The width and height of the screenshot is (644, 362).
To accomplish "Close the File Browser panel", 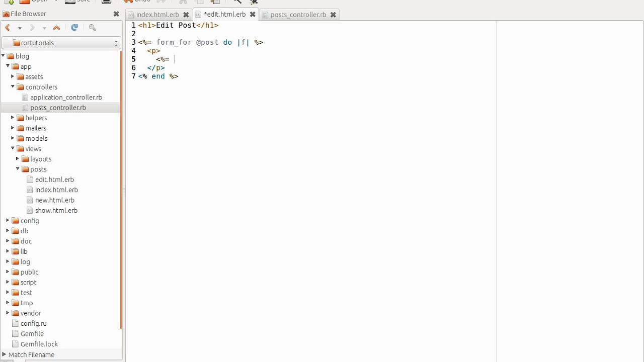I will (116, 14).
